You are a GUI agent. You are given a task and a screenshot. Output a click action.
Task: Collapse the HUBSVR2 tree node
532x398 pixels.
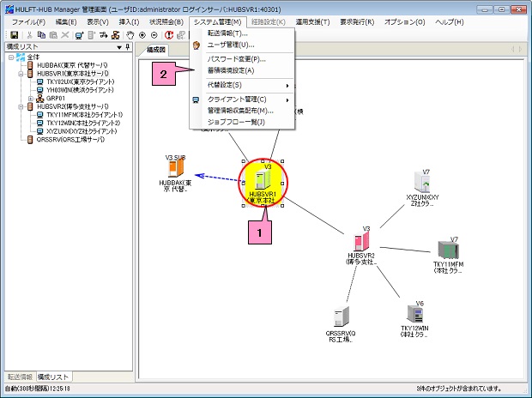point(20,106)
